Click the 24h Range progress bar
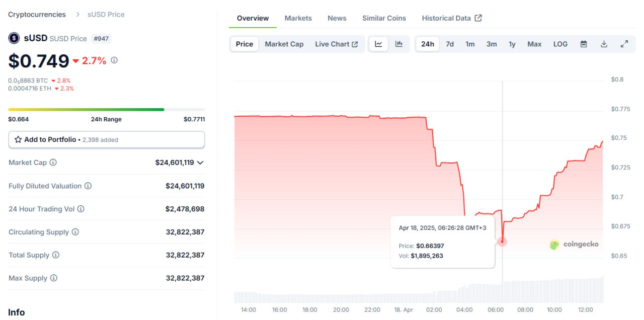Screen dimensions: 644x320 (107, 109)
